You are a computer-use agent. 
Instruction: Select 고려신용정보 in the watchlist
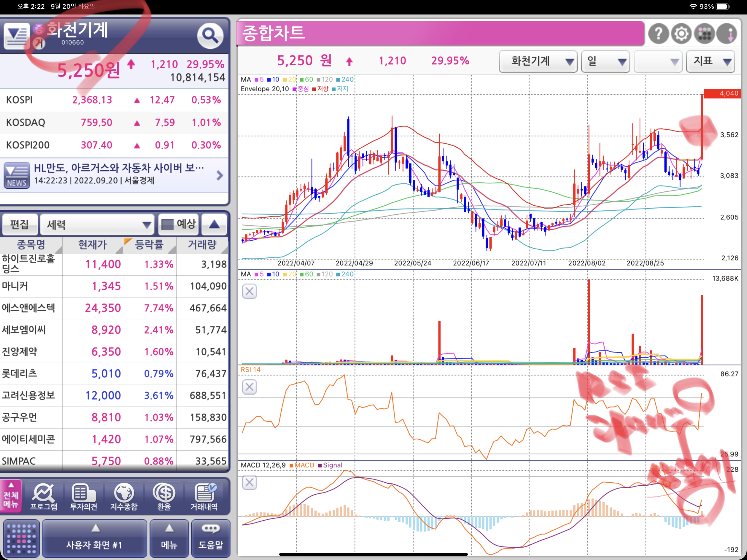click(x=114, y=395)
